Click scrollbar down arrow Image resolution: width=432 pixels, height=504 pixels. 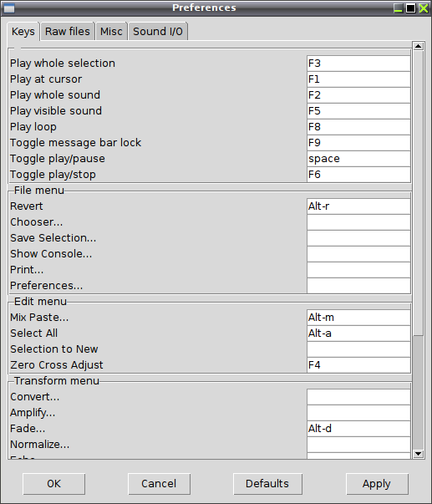[418, 454]
